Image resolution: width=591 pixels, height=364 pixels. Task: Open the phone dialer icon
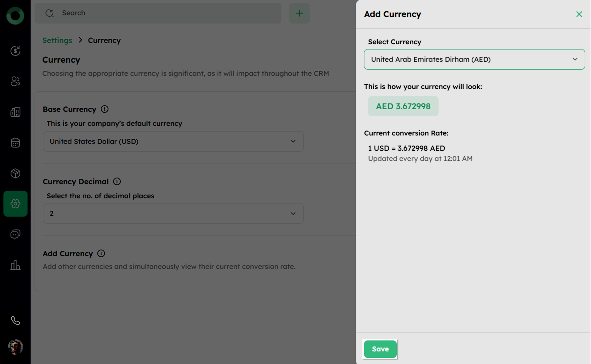click(x=15, y=320)
